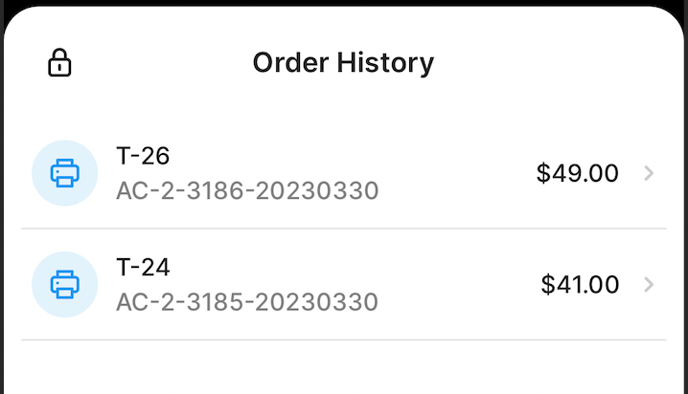The height and width of the screenshot is (394, 688).
Task: Click the blue printer circle beside T-26
Action: [x=65, y=173]
